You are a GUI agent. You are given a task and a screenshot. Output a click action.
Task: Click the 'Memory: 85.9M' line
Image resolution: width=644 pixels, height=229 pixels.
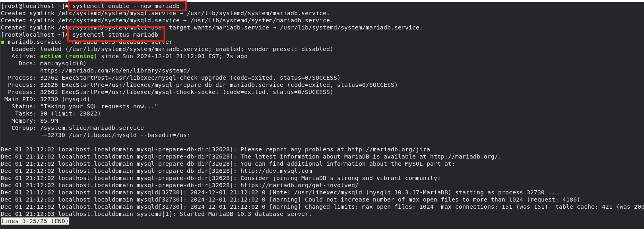click(x=35, y=121)
